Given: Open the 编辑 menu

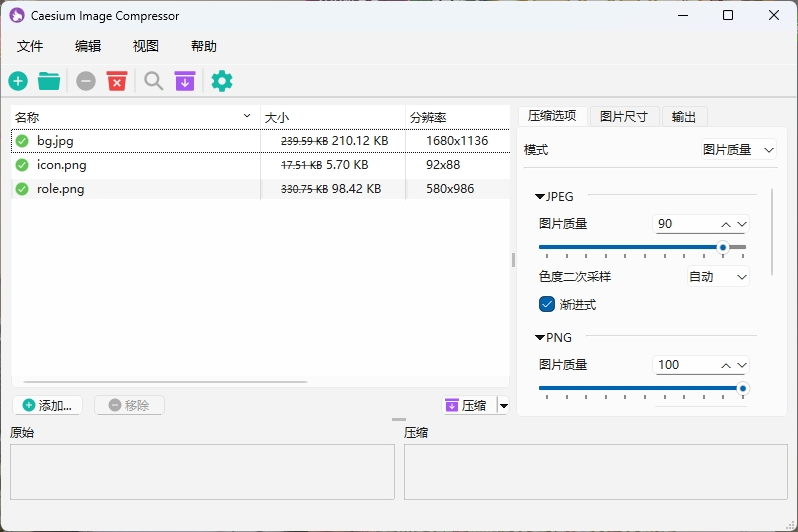Looking at the screenshot, I should tap(88, 46).
